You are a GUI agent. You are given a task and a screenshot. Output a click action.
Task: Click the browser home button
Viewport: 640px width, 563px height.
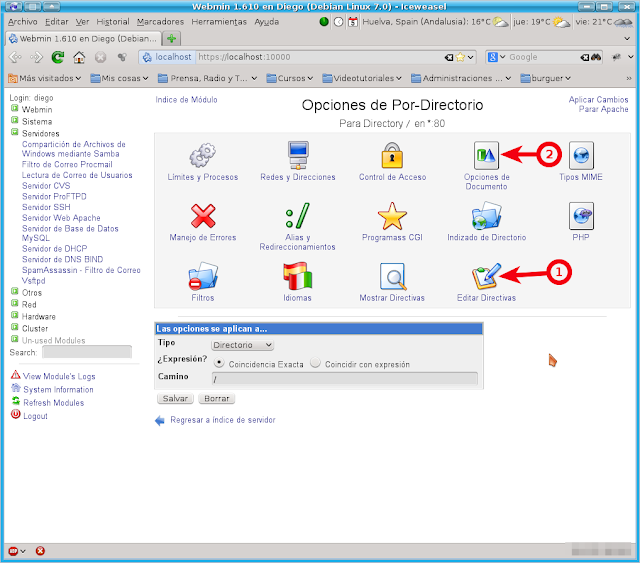point(79,57)
